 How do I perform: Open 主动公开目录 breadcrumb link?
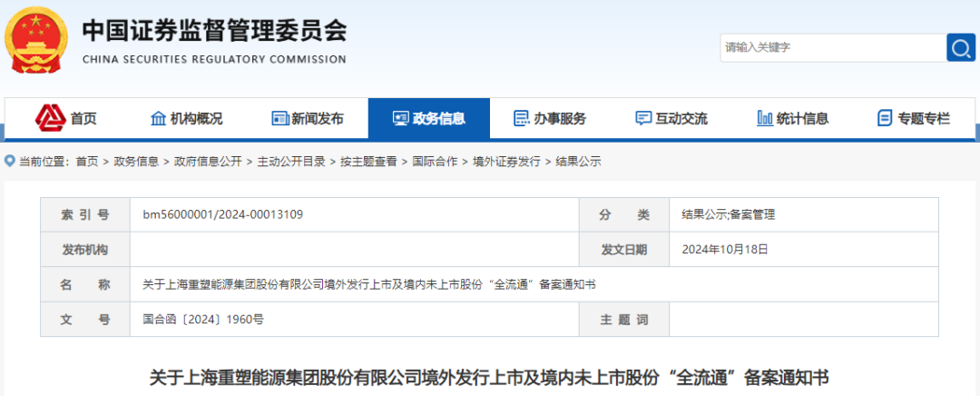tap(291, 162)
